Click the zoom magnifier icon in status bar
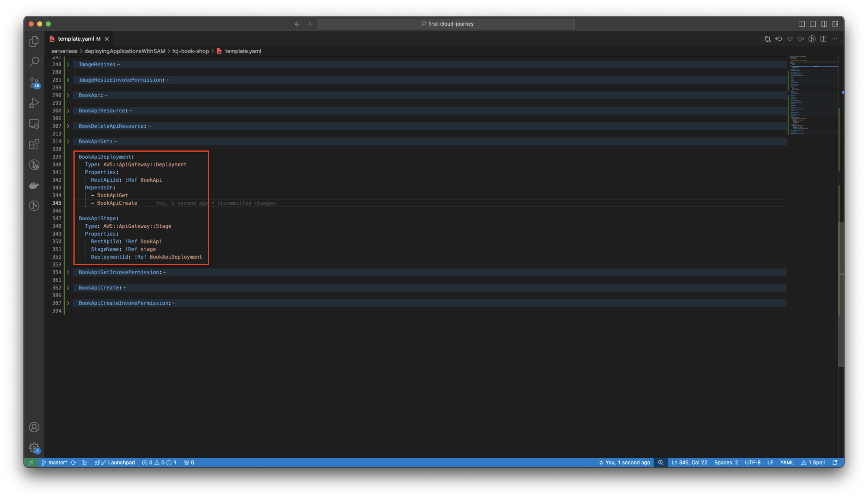The height and width of the screenshot is (499, 868). coord(661,463)
